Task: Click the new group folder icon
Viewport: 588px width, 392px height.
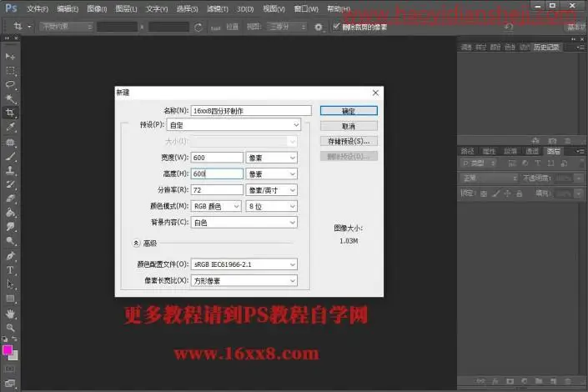Action: click(x=539, y=381)
